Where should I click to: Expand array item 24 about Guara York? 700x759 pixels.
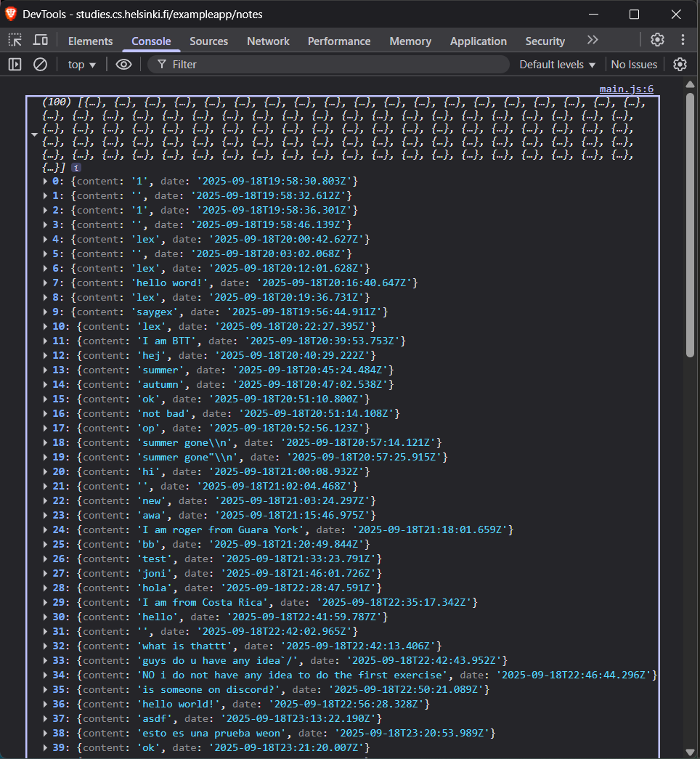(46, 529)
